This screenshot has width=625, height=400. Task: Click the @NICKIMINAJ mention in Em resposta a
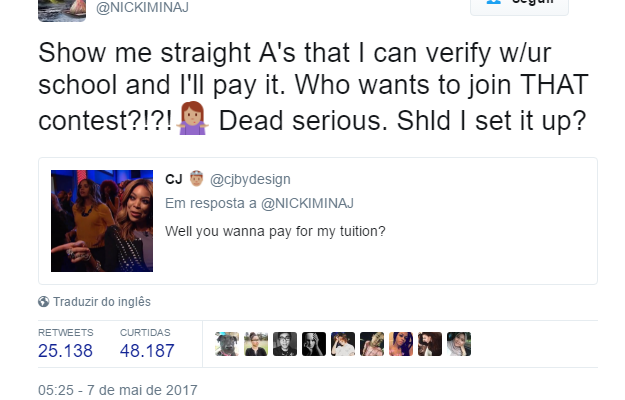click(x=307, y=204)
